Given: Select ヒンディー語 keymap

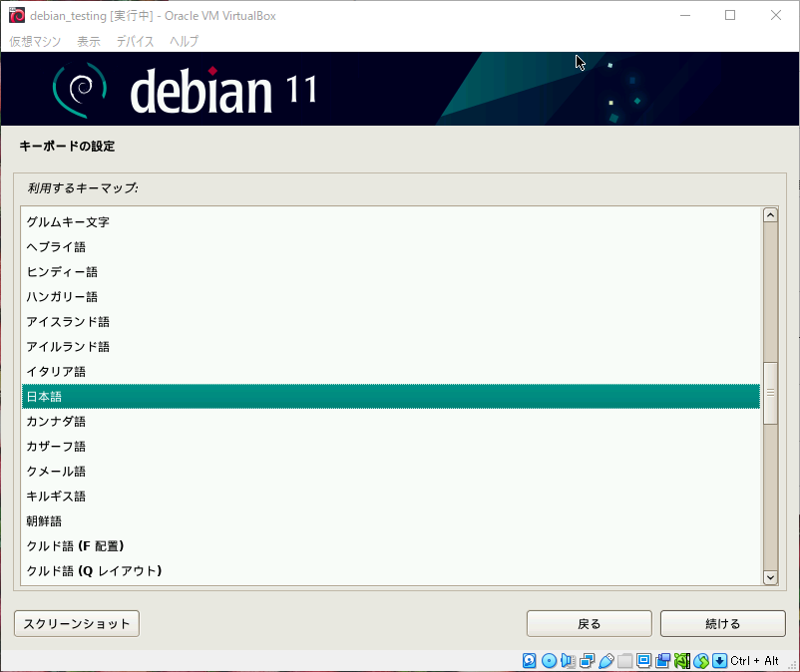Looking at the screenshot, I should 391,272.
